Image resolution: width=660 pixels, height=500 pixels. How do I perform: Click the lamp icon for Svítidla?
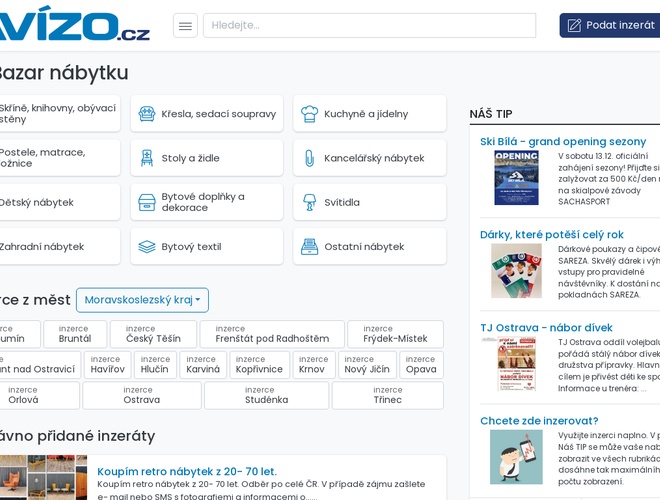click(310, 202)
